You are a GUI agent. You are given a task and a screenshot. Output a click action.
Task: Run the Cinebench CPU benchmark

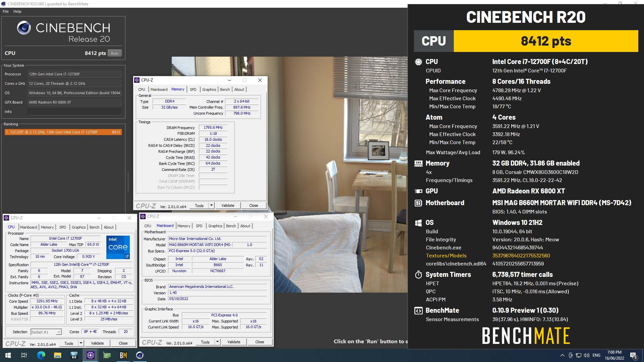tap(115, 53)
